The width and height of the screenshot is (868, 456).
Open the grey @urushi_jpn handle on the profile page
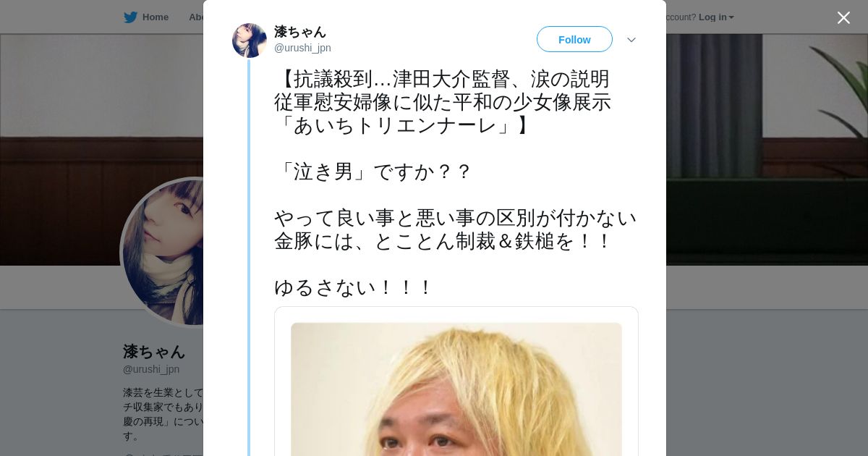point(151,369)
